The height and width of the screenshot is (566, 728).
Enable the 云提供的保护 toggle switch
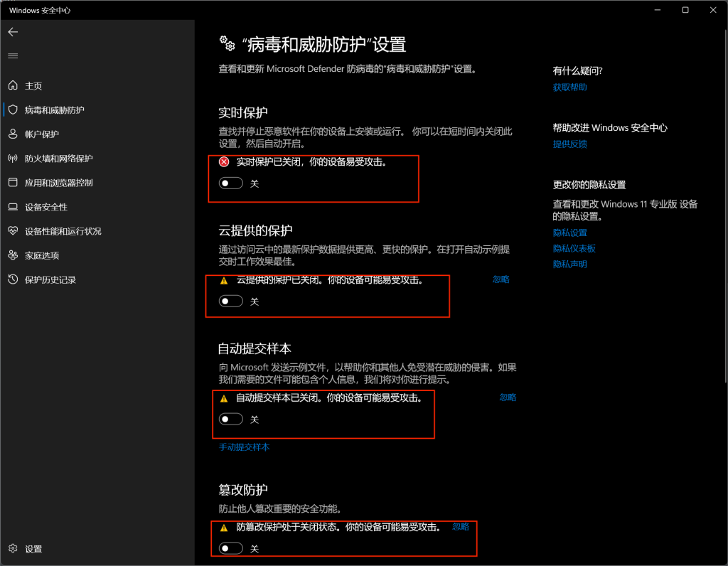(x=231, y=301)
